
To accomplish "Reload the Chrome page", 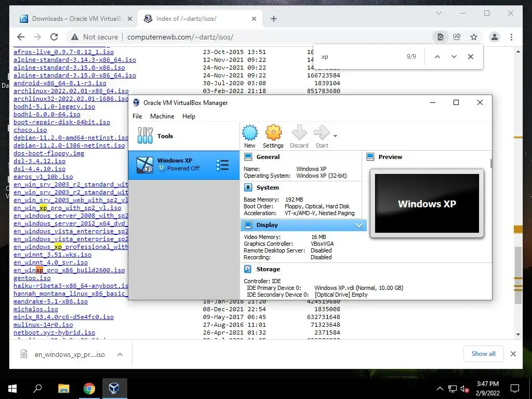I will pos(54,37).
